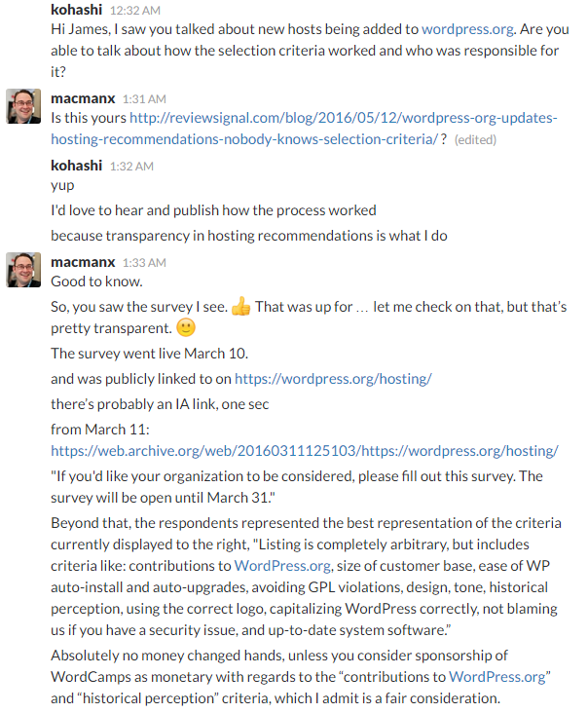Open the web.archive.org snapshot link

pyautogui.click(x=305, y=451)
